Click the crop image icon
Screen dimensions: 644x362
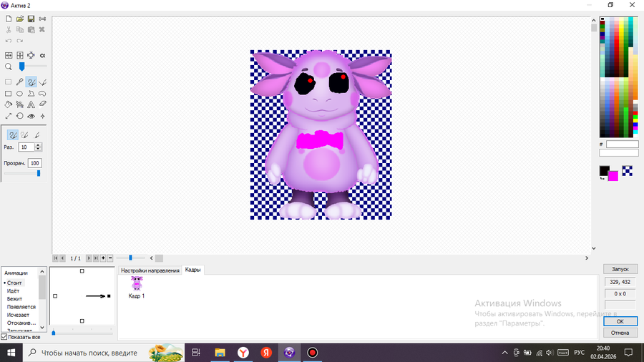(31, 55)
